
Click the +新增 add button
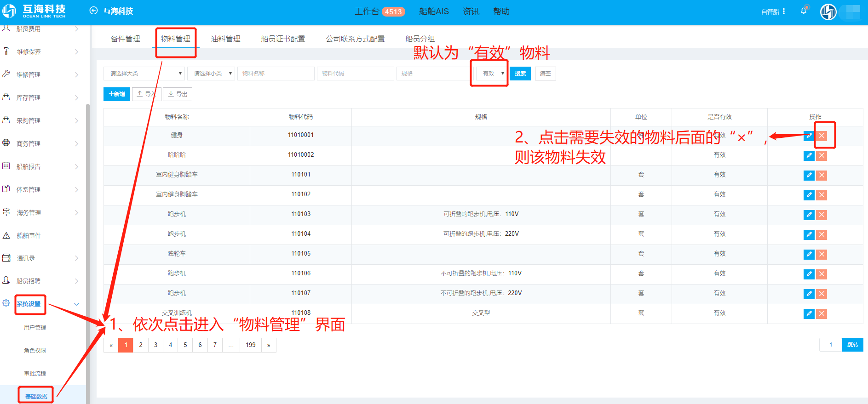pos(117,94)
